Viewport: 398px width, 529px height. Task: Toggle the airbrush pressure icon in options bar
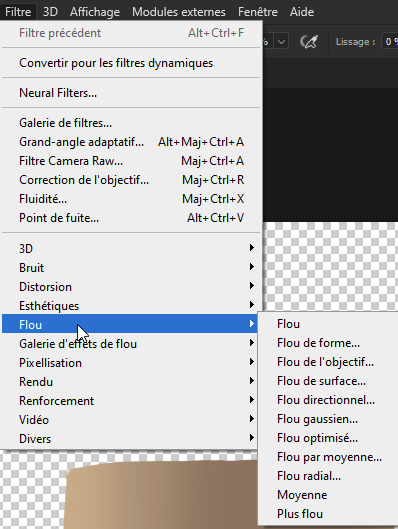[x=309, y=42]
